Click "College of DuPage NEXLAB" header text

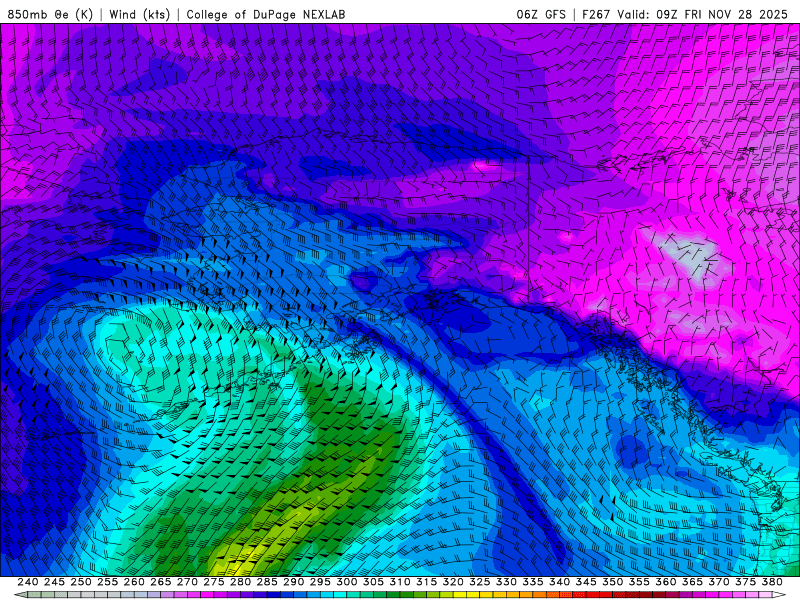(266, 14)
